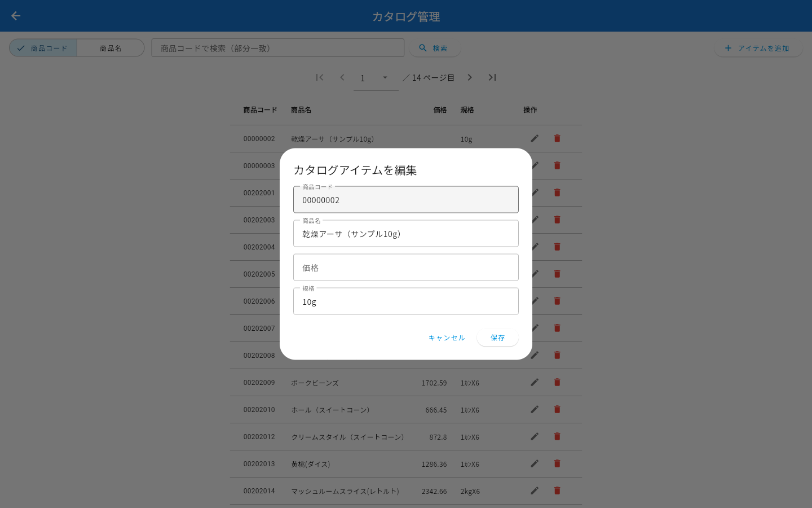
Task: Delete the クリームスタイル item
Action: (x=557, y=436)
